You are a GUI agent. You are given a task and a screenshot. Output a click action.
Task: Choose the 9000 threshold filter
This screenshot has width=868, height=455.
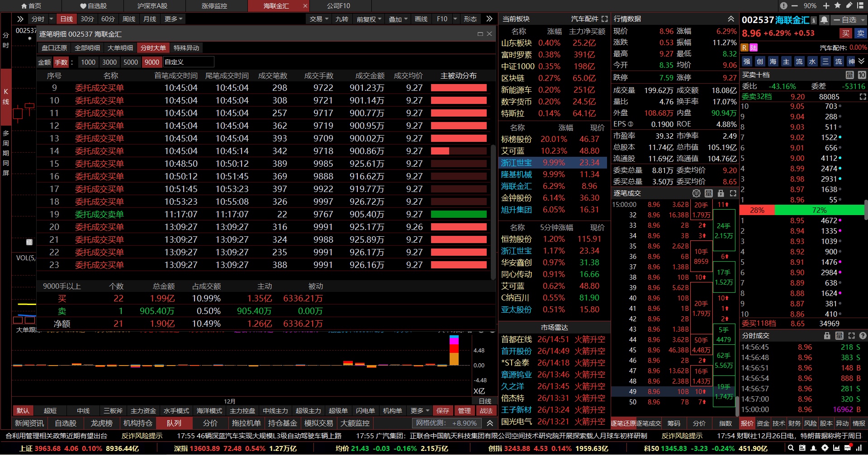point(152,62)
